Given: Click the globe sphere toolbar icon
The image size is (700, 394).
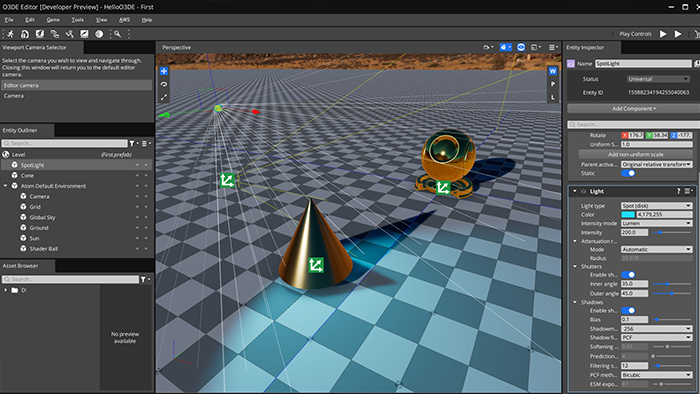Looking at the screenshot, I should click(x=99, y=34).
